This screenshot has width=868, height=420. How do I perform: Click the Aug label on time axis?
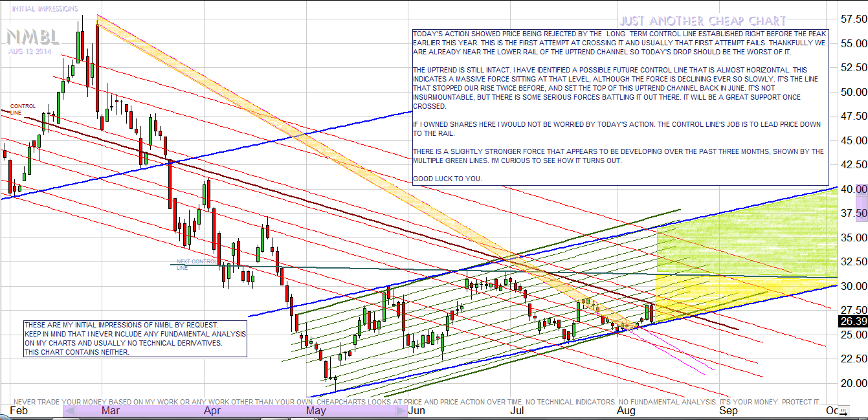(625, 410)
